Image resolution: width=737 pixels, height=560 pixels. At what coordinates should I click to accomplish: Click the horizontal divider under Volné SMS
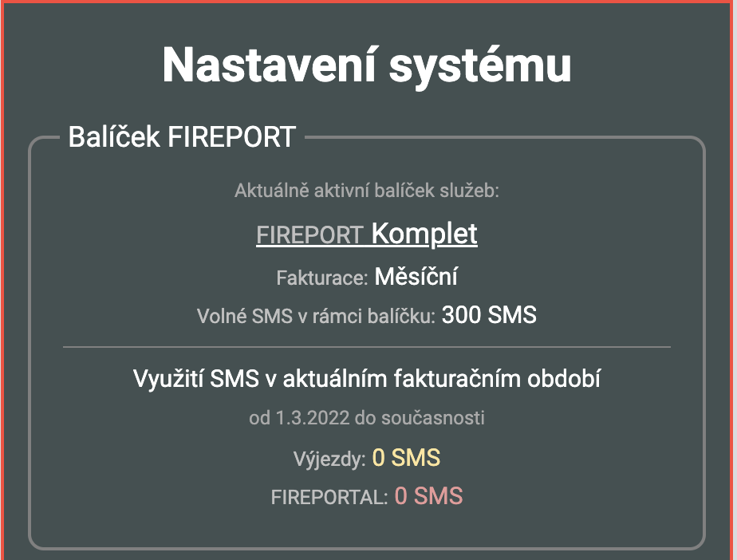tap(367, 348)
